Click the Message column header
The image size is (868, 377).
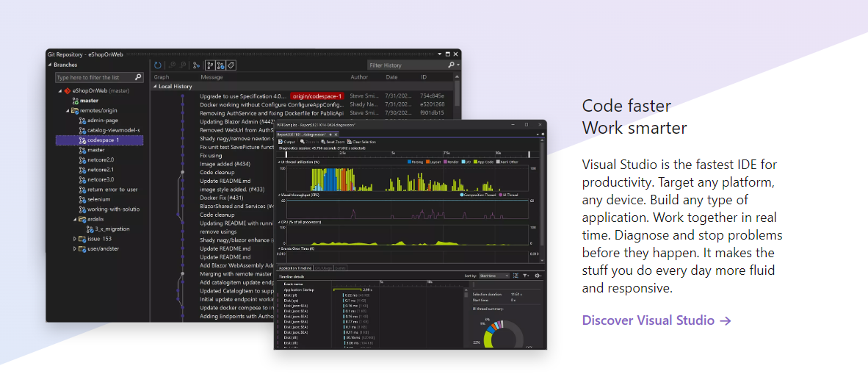click(x=211, y=77)
